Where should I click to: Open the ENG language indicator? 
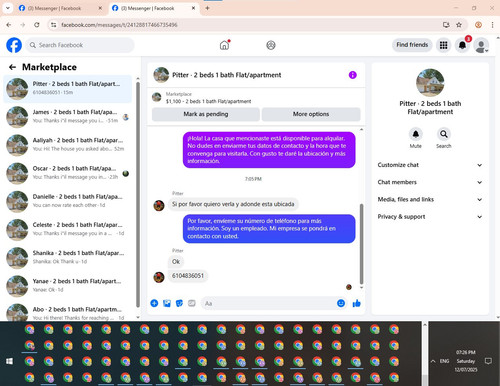coord(444,361)
